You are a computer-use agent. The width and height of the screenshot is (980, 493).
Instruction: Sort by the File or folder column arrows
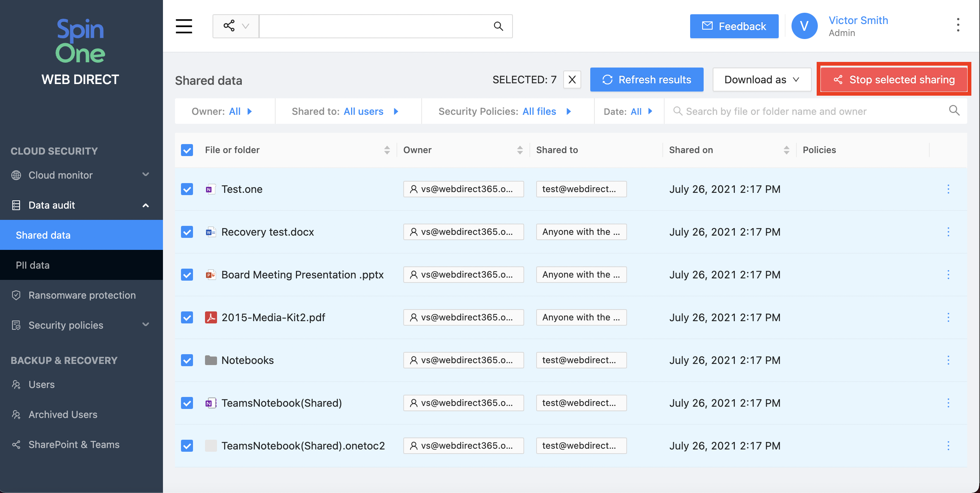tap(386, 150)
